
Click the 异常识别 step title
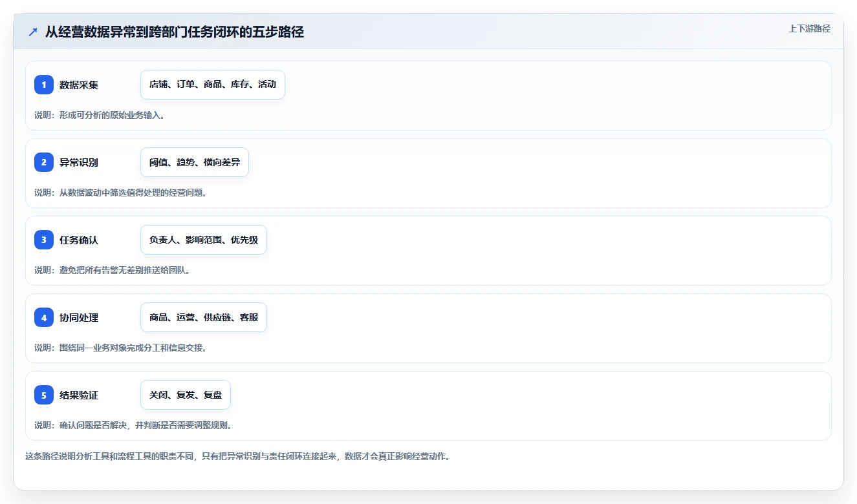pyautogui.click(x=79, y=162)
